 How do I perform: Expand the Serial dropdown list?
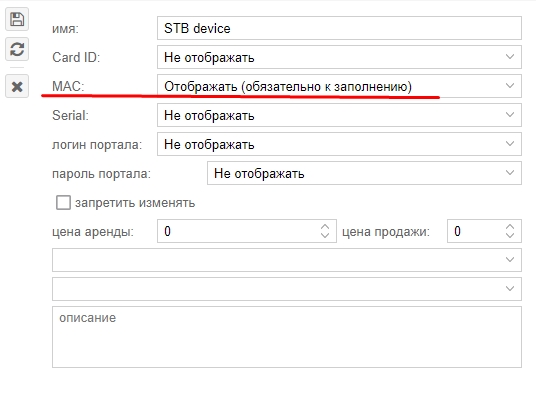pyautogui.click(x=339, y=115)
